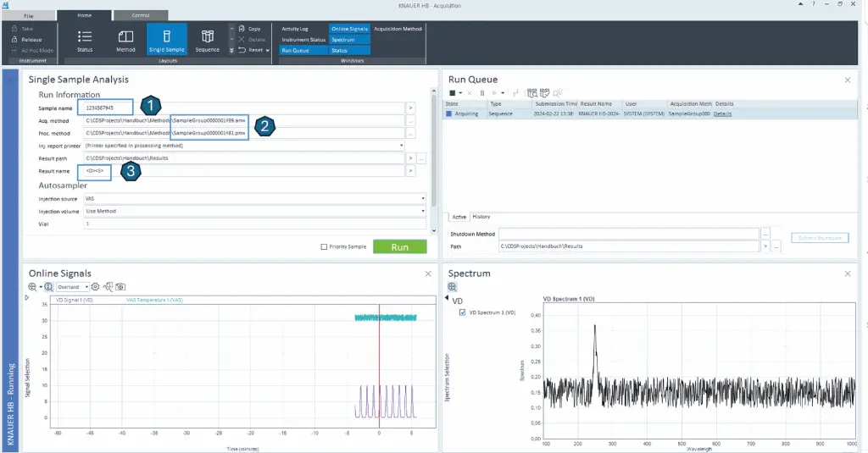Click the remove X icon in Run Queue toolbar
Screen dimensions: 868x453
point(470,93)
